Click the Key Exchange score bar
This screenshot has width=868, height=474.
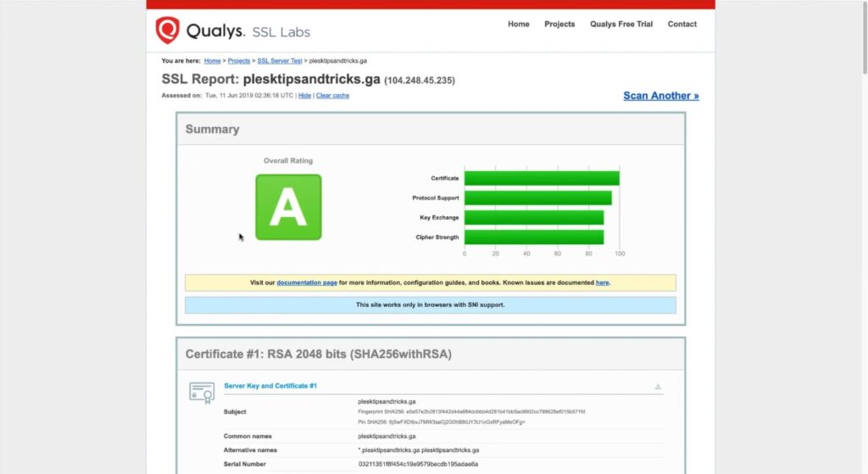point(534,218)
